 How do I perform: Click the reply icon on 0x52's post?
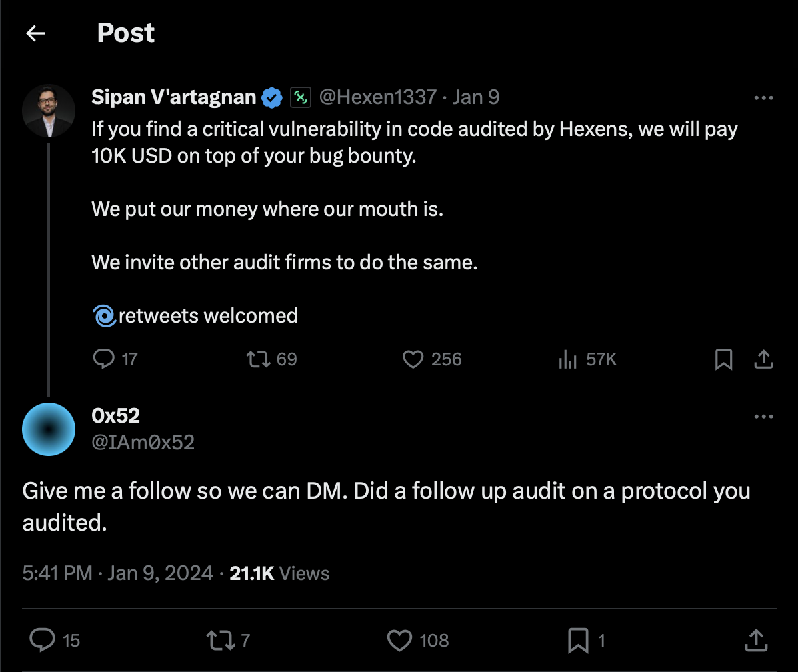click(x=43, y=640)
